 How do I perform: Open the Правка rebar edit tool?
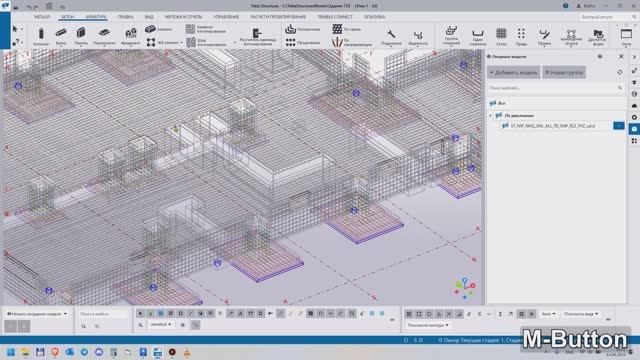[x=544, y=36]
